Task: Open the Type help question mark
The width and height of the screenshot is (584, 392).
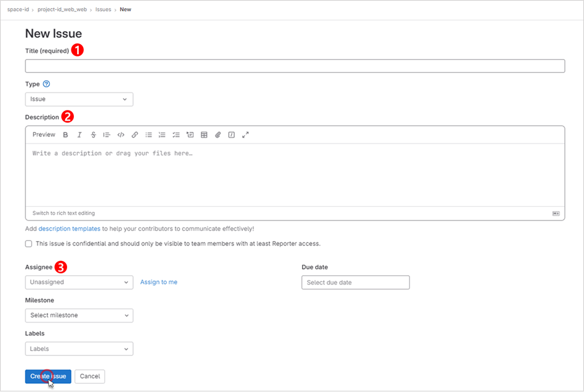Action: click(x=46, y=84)
